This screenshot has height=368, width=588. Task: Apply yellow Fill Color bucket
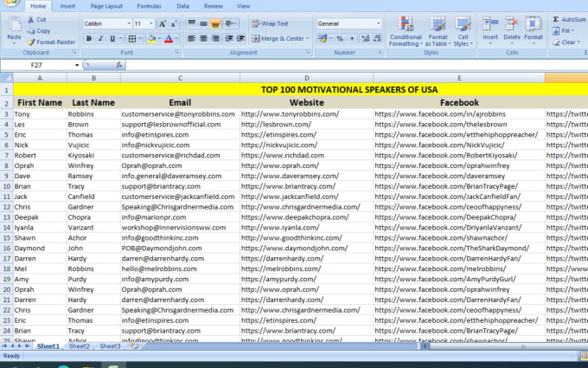click(x=152, y=38)
